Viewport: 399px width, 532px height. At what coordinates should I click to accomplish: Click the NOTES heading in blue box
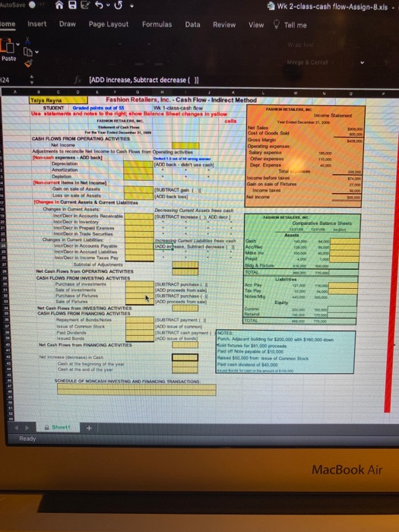225,333
